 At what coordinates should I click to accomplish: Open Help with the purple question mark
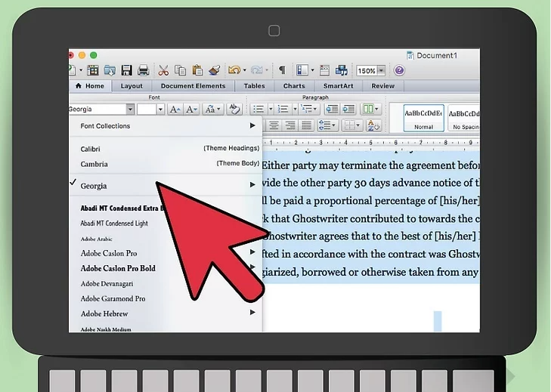399,70
